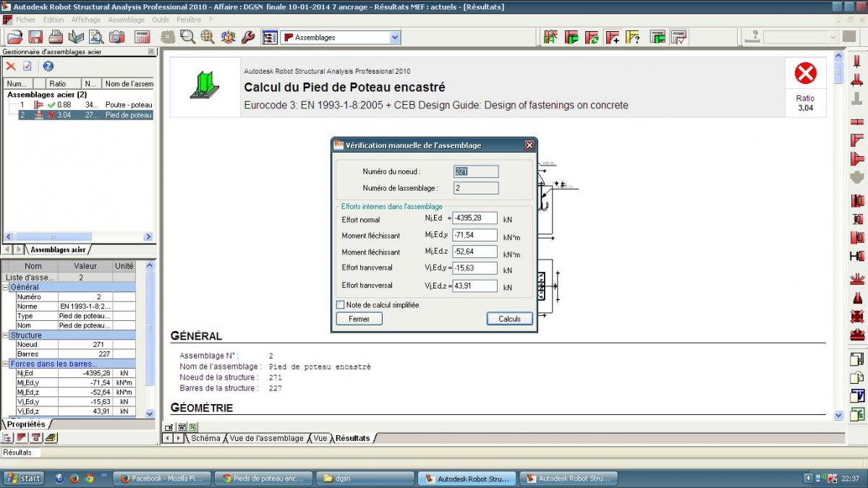Viewport: 868px width, 488px height.
Task: Open the Fenêtre menu
Action: [x=189, y=20]
